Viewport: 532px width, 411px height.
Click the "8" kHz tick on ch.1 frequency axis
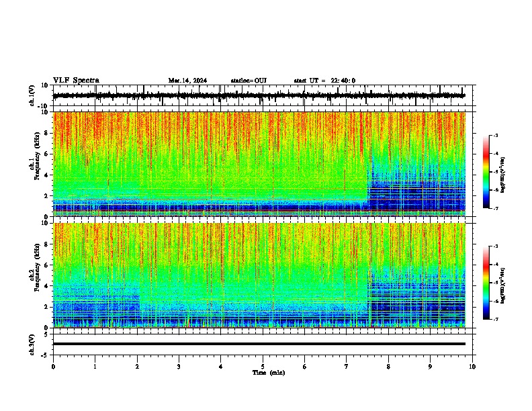coord(47,133)
